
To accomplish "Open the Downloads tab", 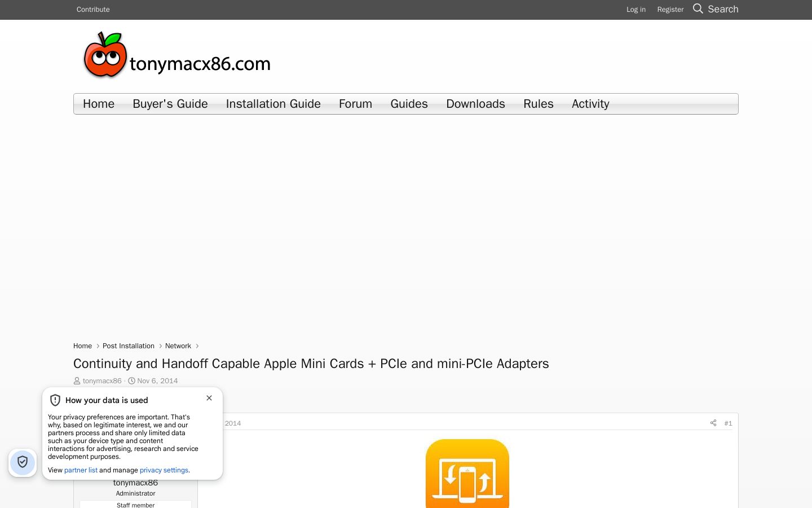I will 476,104.
